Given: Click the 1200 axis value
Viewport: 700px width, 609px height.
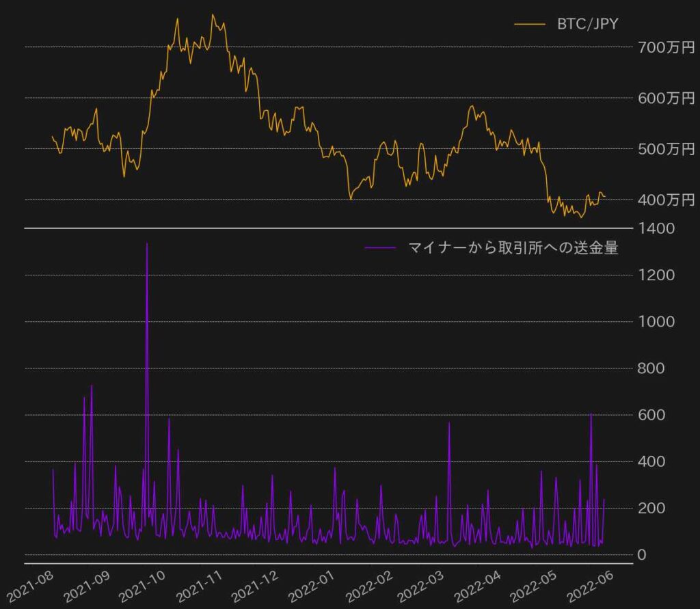Looking at the screenshot, I should tap(656, 275).
